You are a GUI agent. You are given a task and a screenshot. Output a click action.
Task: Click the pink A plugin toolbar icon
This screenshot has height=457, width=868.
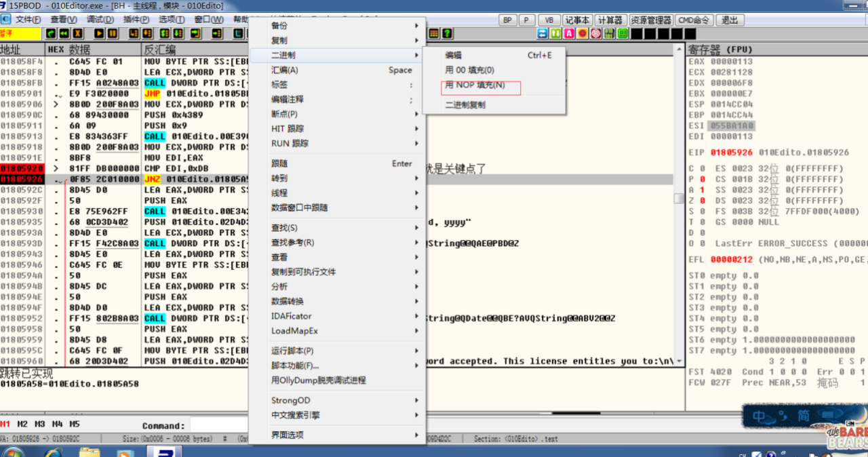click(x=569, y=33)
